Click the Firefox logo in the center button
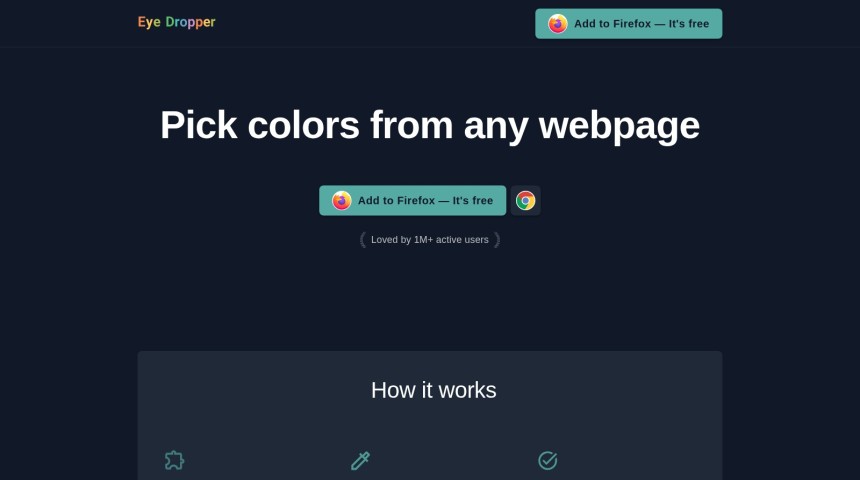Screen dimensions: 860x480 click(x=341, y=201)
